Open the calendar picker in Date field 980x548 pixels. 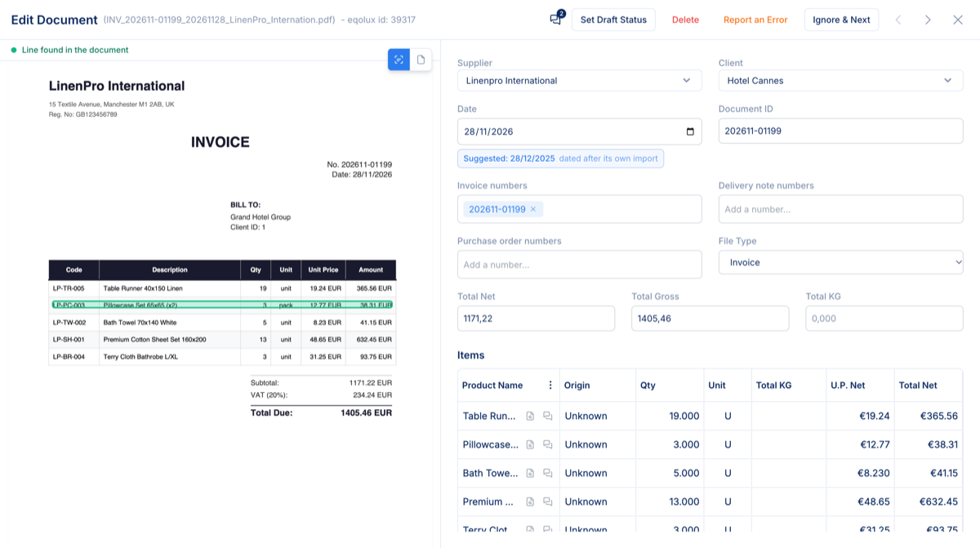(x=690, y=131)
